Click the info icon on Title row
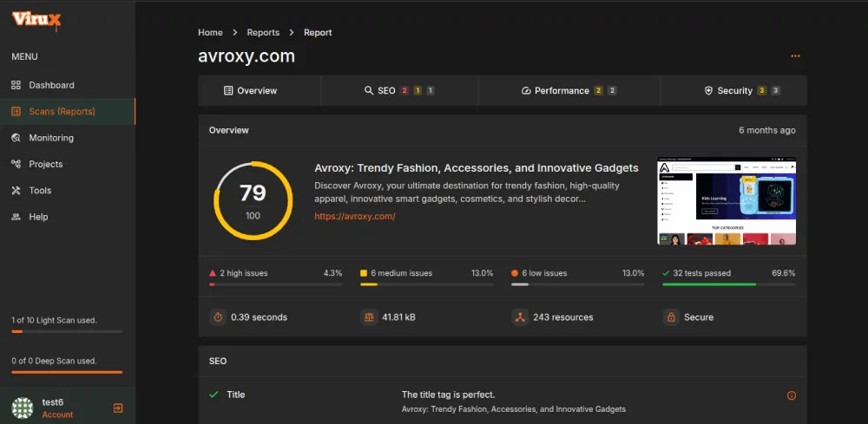Screen dimensions: 868x424 click(x=792, y=395)
